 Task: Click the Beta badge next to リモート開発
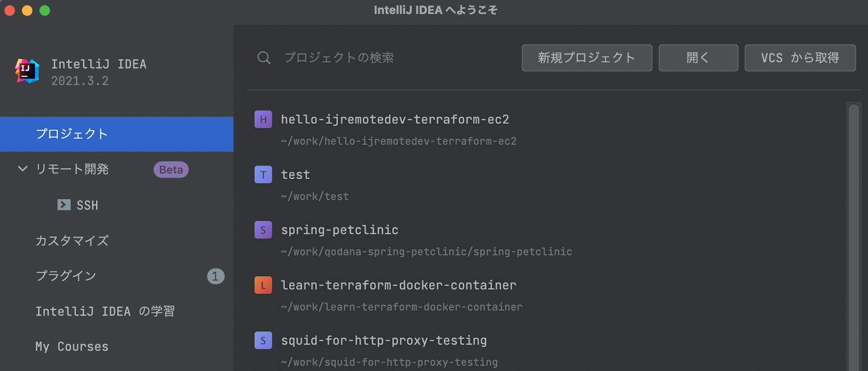pos(171,170)
